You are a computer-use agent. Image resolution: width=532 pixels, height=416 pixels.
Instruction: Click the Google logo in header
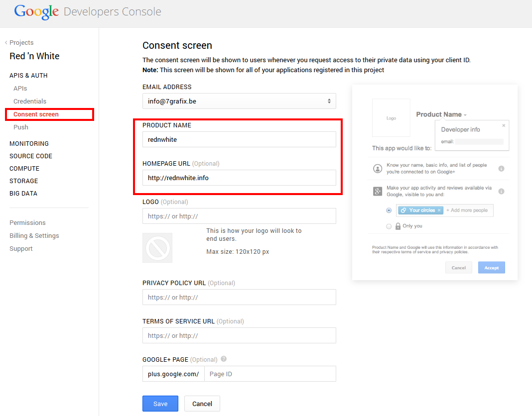[x=36, y=12]
